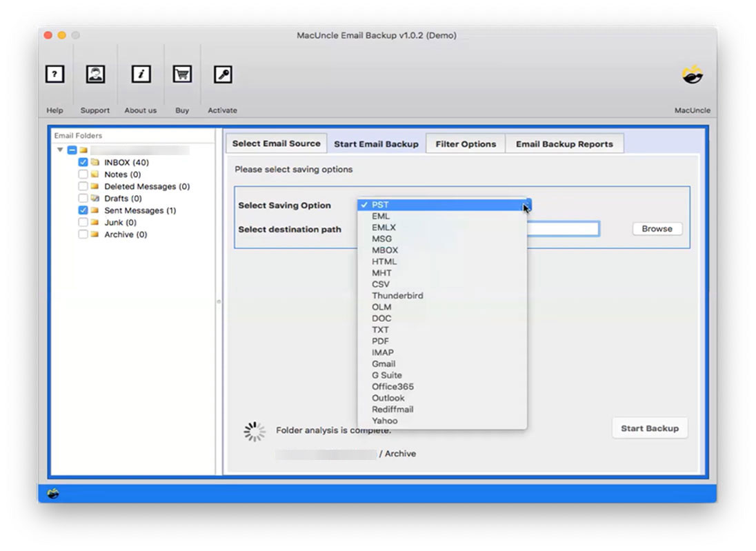Select MBOX from the saving options list
The image size is (756, 551).
point(385,250)
